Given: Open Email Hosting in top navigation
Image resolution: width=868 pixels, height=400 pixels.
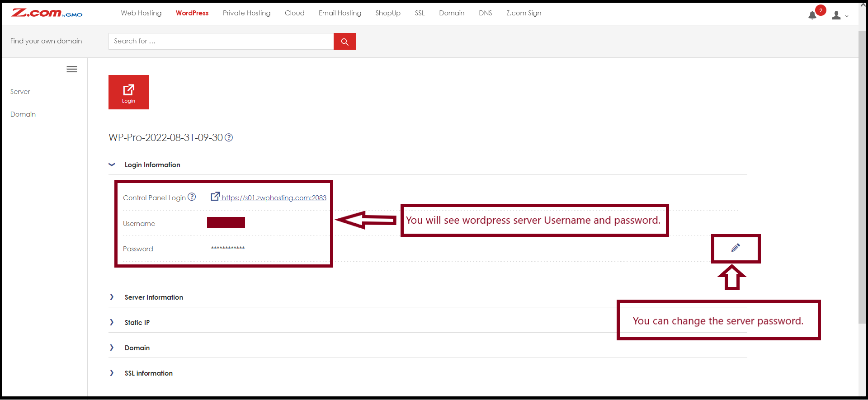Looking at the screenshot, I should click(x=340, y=13).
